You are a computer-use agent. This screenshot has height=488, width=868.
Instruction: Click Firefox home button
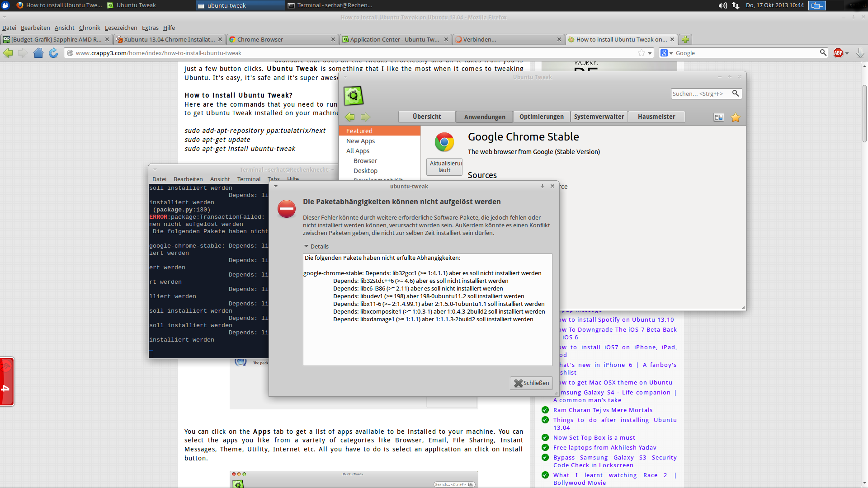pos(38,53)
